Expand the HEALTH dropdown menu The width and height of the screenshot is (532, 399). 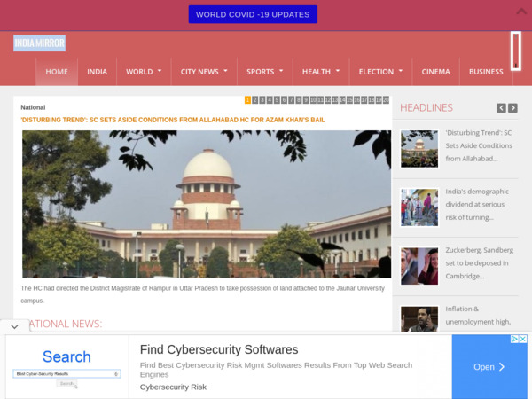321,72
